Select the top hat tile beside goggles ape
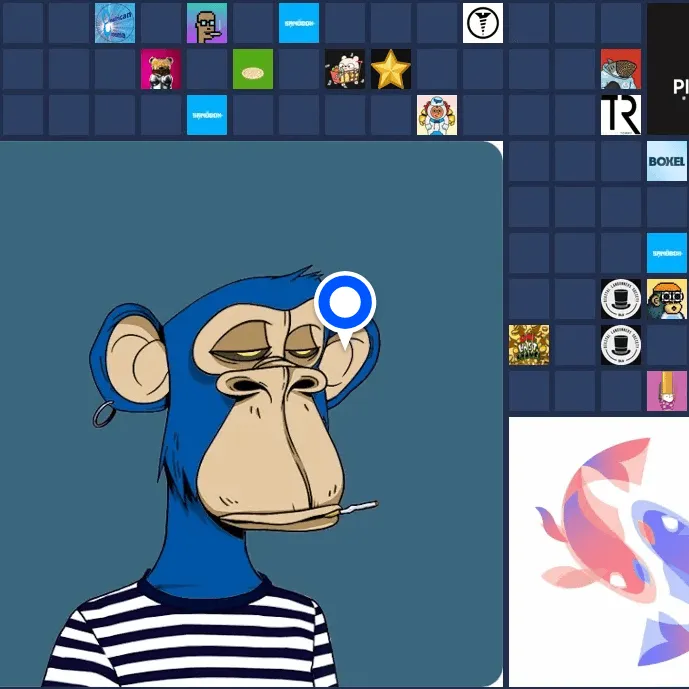 click(x=621, y=299)
